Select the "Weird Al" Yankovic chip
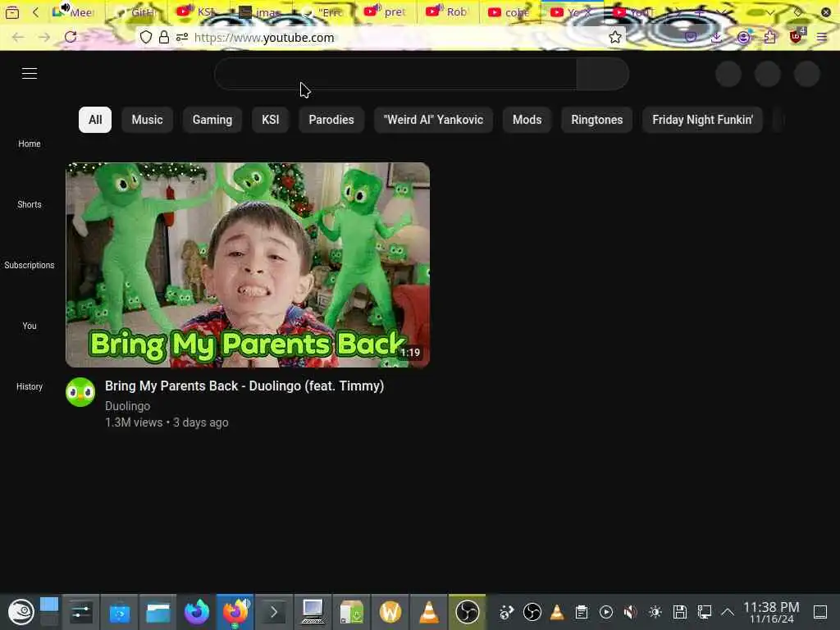Viewport: 840px width, 630px height. coord(433,120)
